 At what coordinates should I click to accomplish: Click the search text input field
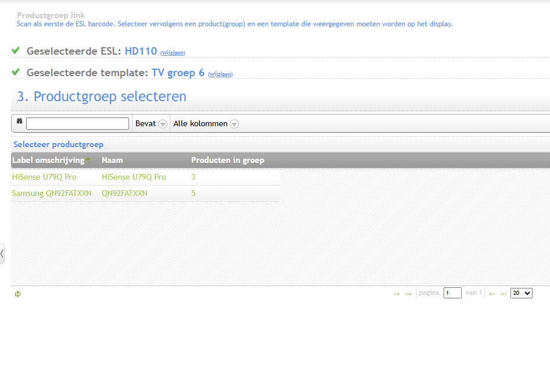coord(77,124)
